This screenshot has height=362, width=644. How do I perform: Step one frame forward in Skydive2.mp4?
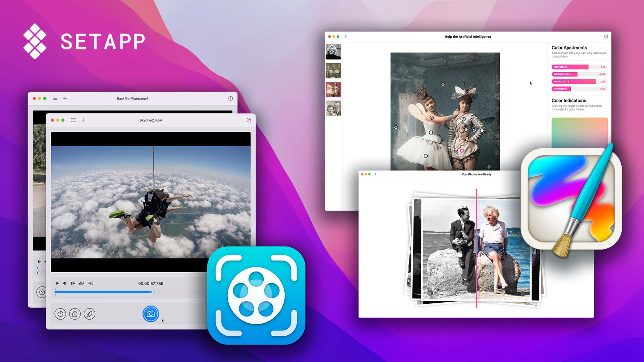click(73, 283)
